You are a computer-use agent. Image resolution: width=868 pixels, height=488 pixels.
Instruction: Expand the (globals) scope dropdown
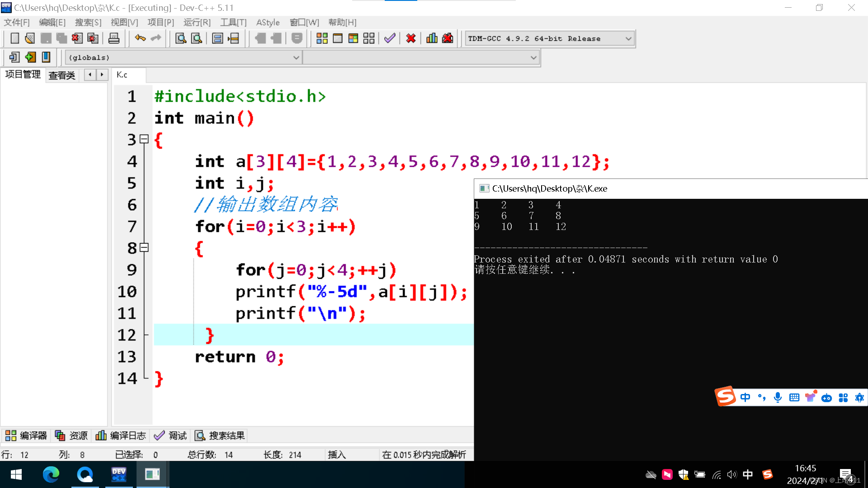[x=296, y=58]
